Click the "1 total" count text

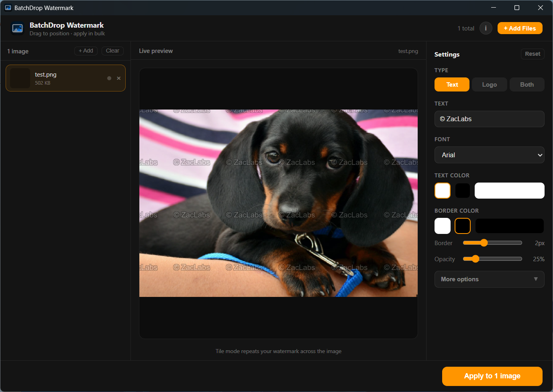(466, 28)
